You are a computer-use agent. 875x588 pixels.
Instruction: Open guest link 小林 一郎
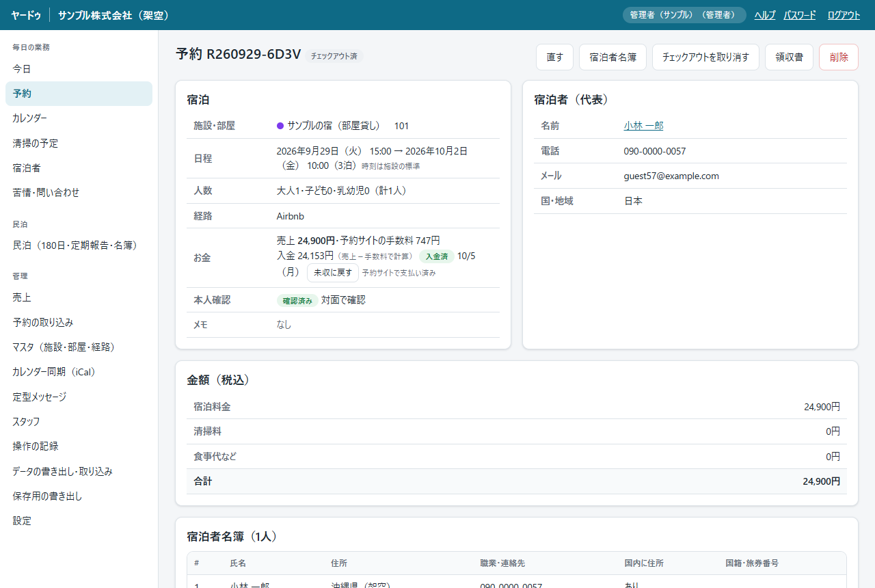pos(643,126)
